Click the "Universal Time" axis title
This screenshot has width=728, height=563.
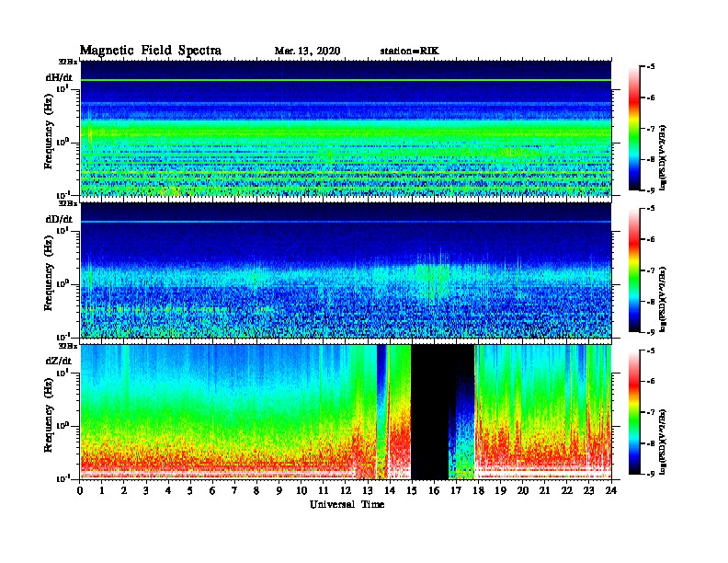coord(347,504)
